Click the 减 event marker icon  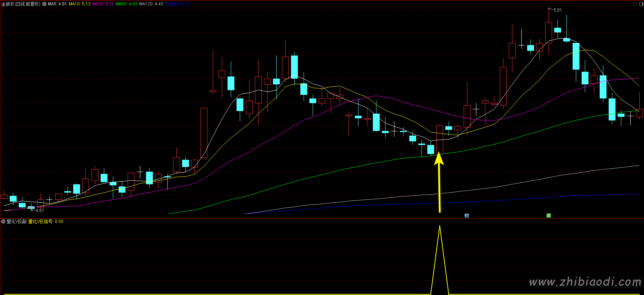pyautogui.click(x=548, y=216)
